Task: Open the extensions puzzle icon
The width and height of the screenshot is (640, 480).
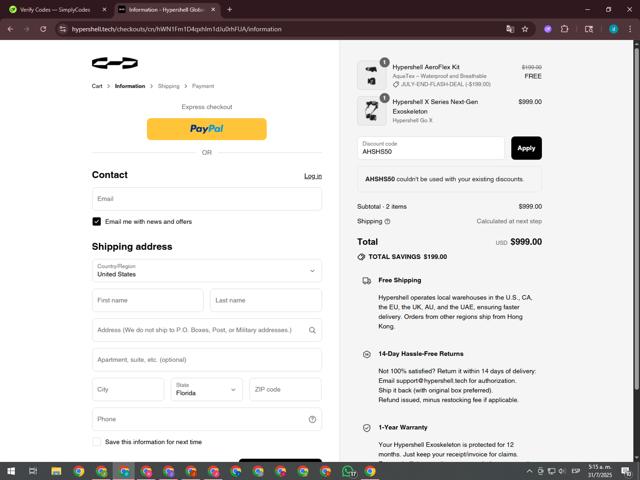Action: (564, 29)
